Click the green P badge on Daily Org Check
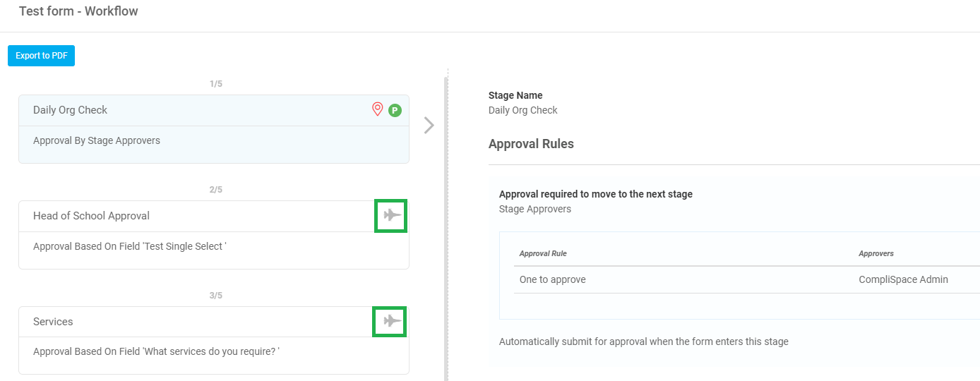 [x=395, y=110]
